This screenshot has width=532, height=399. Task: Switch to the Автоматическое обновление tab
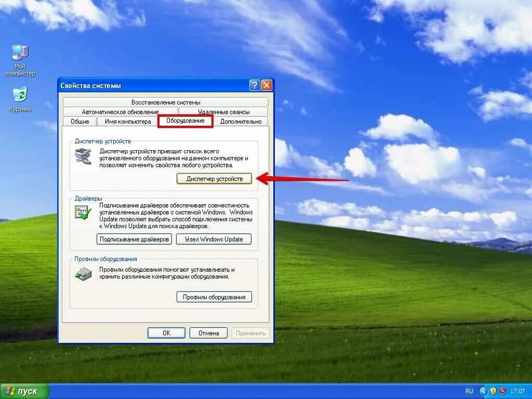[x=120, y=112]
